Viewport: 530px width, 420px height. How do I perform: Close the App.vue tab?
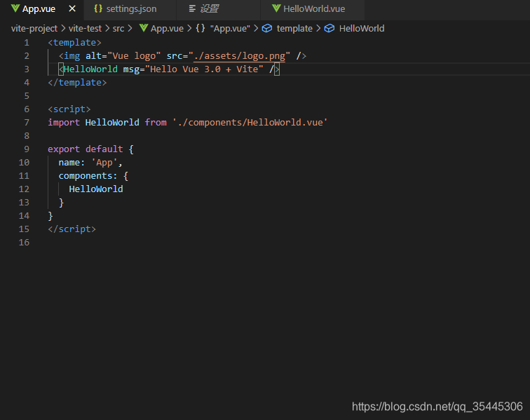(x=72, y=9)
